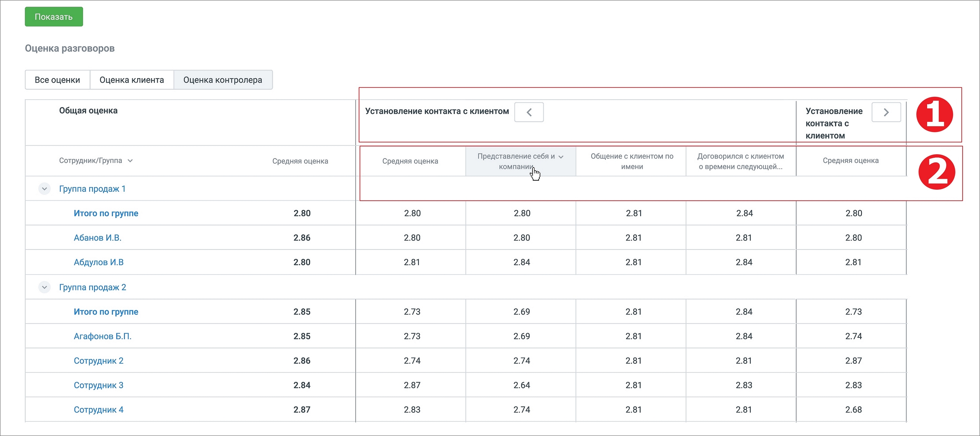Open employee Абдулов И.В link

click(x=98, y=262)
